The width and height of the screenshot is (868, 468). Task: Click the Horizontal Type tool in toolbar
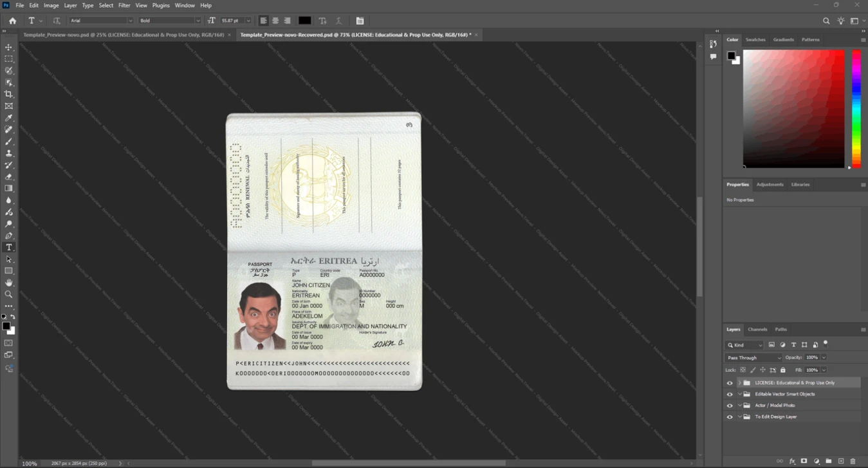click(9, 247)
